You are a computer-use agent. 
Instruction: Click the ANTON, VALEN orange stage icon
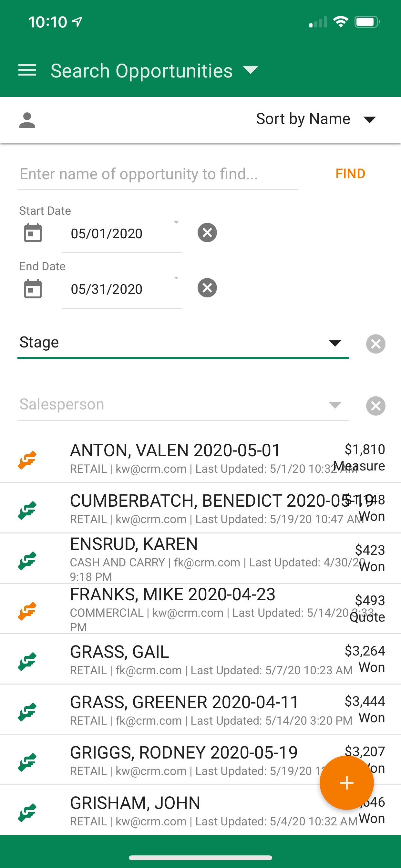[27, 460]
